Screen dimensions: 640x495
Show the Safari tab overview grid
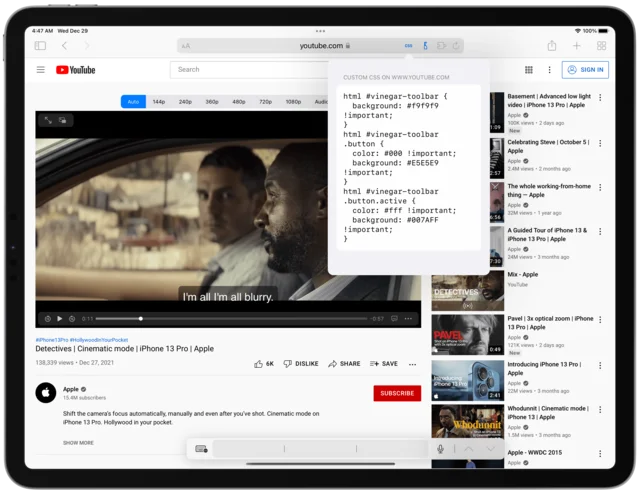coord(601,46)
